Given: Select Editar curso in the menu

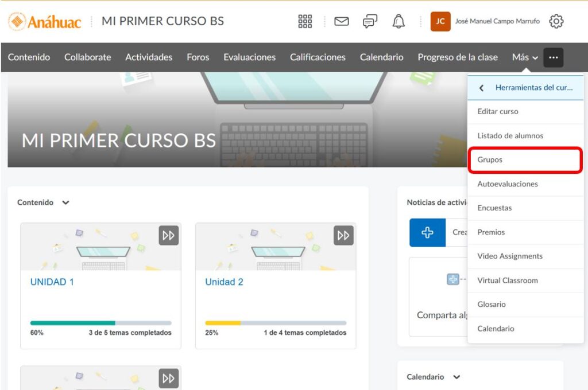Looking at the screenshot, I should pos(498,111).
